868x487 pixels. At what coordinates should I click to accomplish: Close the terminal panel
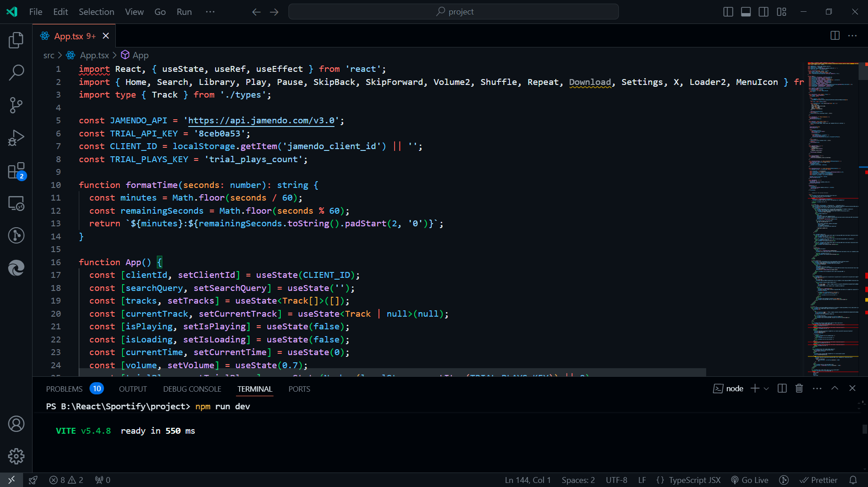coord(853,389)
